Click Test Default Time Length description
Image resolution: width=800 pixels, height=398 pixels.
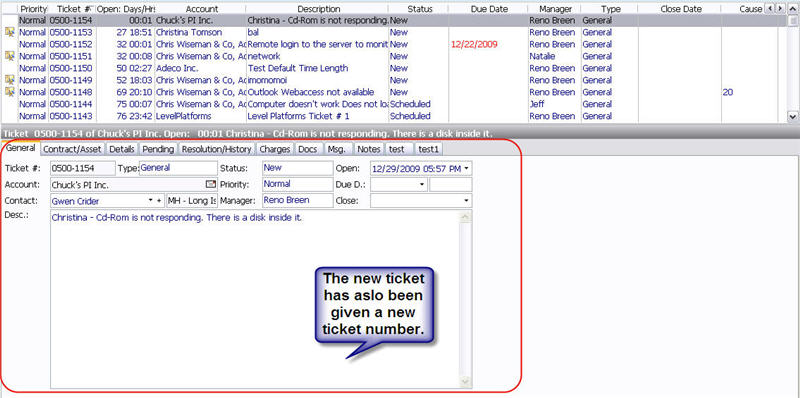298,68
